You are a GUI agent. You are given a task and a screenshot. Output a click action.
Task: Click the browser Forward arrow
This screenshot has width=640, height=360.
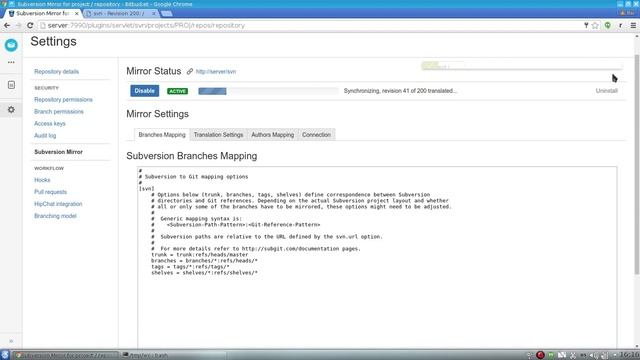click(18, 25)
